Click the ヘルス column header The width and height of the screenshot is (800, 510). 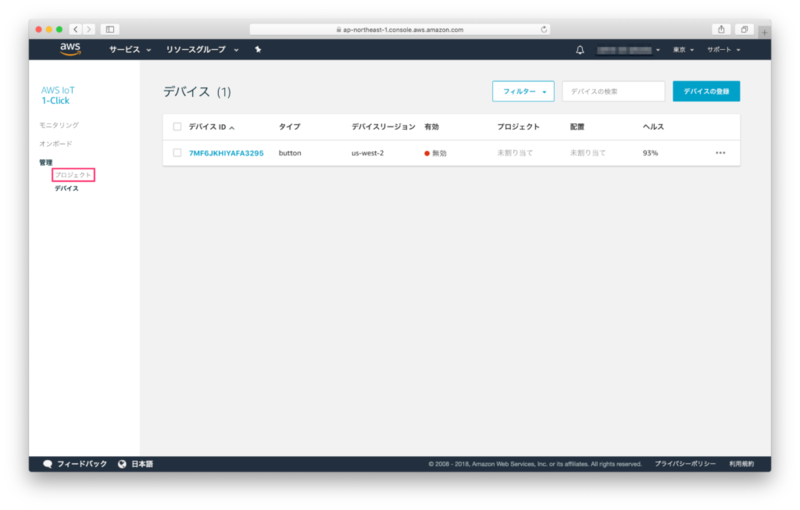(x=653, y=127)
